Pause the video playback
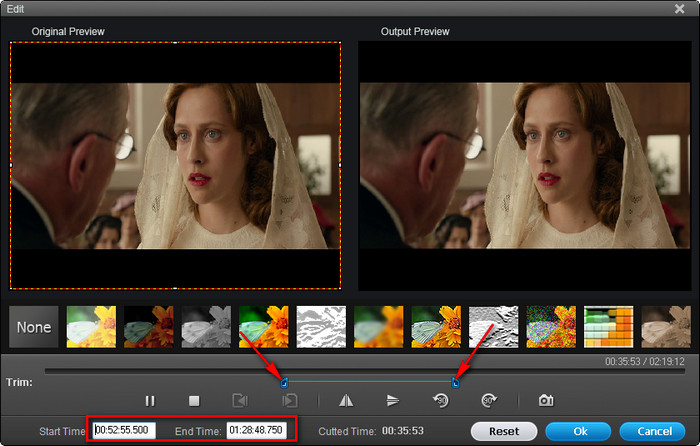This screenshot has height=446, width=700. tap(150, 401)
